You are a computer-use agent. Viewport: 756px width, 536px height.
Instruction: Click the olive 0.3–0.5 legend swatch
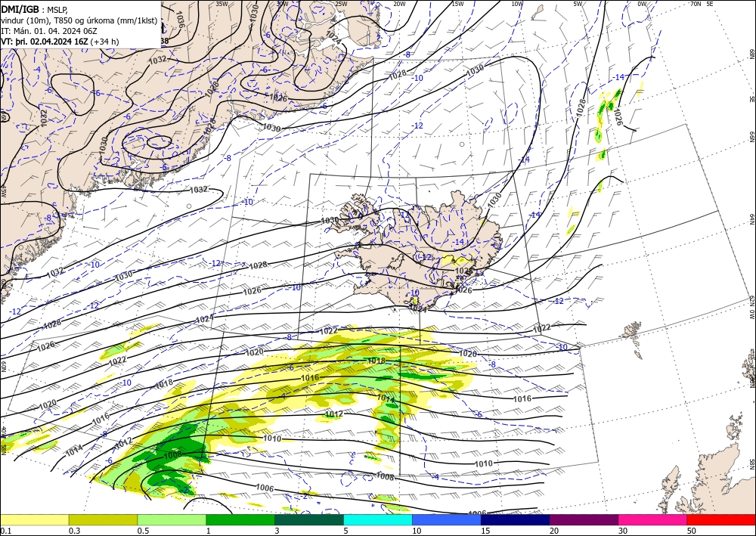click(x=103, y=519)
